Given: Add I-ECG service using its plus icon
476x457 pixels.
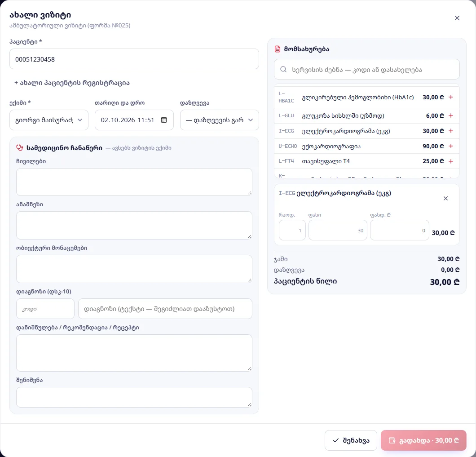Looking at the screenshot, I should point(451,131).
